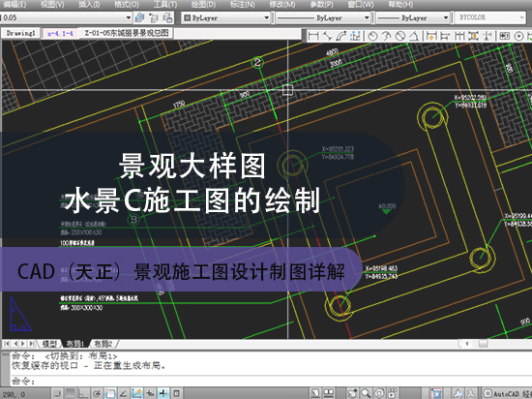
Task: Toggle Dynamic UCS in status bar
Action: (x=136, y=393)
